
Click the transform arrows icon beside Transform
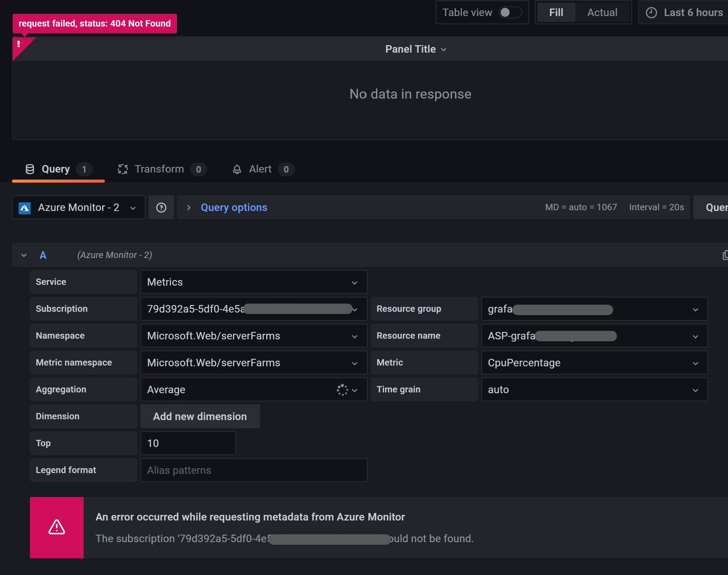tap(122, 169)
